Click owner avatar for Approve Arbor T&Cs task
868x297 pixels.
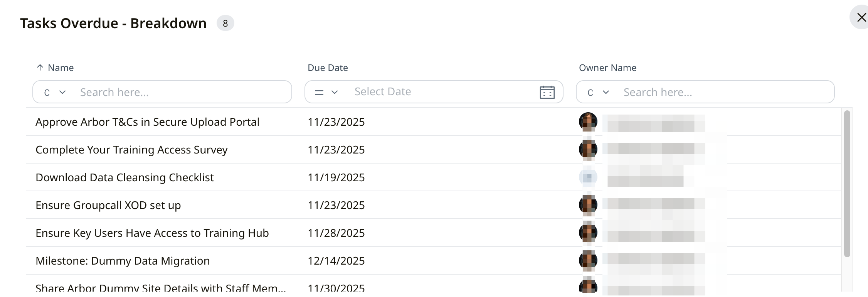coord(588,122)
